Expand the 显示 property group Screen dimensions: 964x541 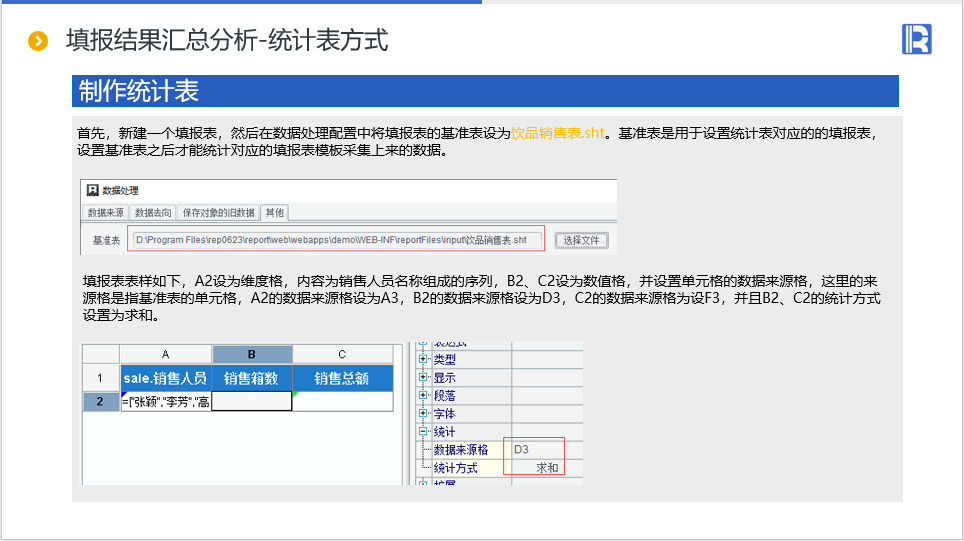[x=423, y=377]
